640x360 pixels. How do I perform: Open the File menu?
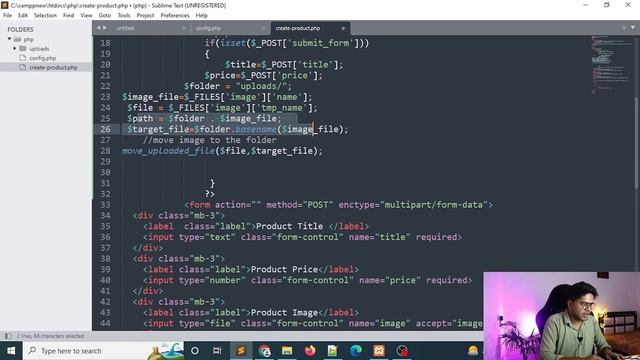(x=7, y=15)
